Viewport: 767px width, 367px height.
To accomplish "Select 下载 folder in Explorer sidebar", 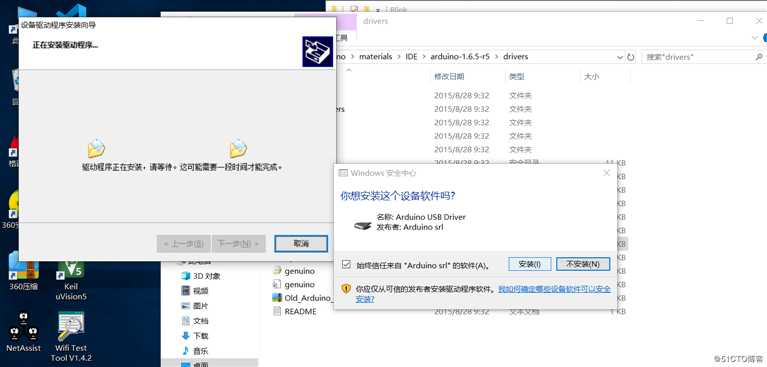I will 195,336.
